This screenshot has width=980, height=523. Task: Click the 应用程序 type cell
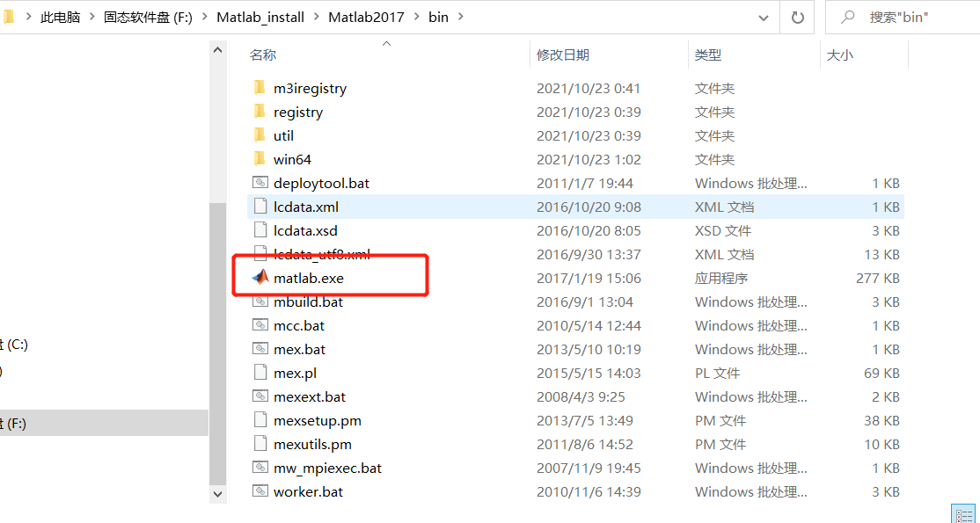click(x=721, y=278)
